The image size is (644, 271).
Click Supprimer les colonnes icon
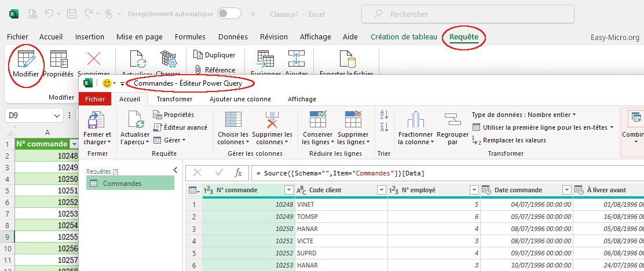pos(272,120)
